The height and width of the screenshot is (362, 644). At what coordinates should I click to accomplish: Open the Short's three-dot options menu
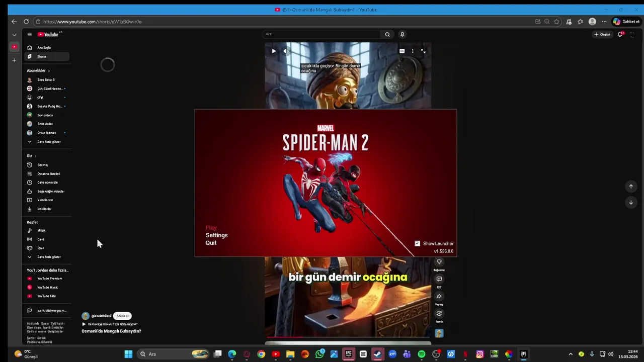point(413,51)
